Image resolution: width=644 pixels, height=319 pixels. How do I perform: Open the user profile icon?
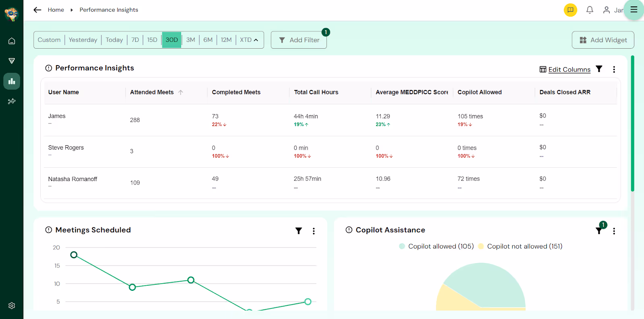(x=607, y=10)
